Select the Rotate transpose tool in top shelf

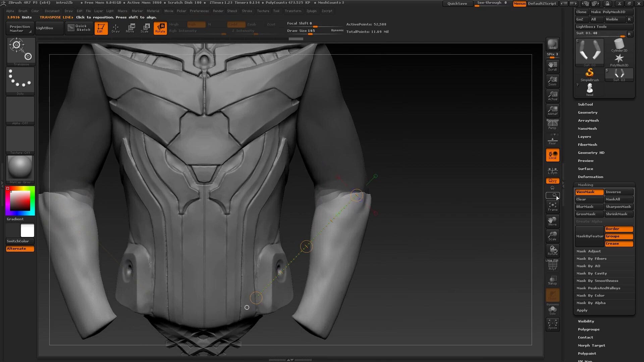click(160, 28)
